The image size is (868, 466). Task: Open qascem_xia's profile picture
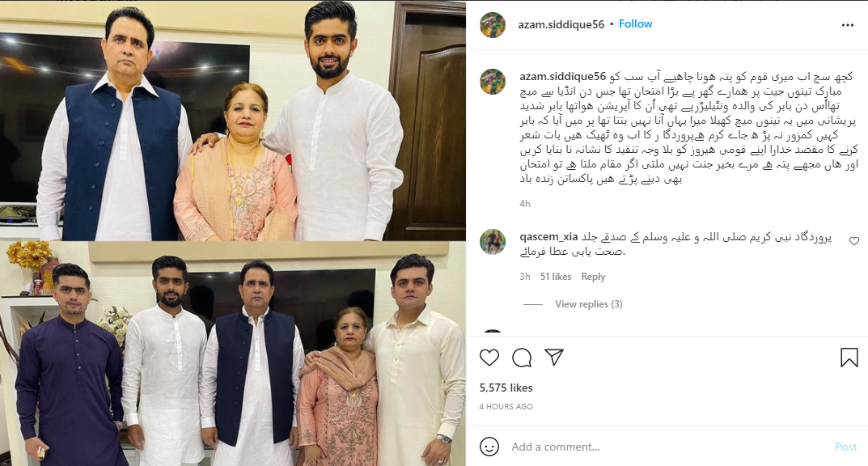[x=493, y=242]
